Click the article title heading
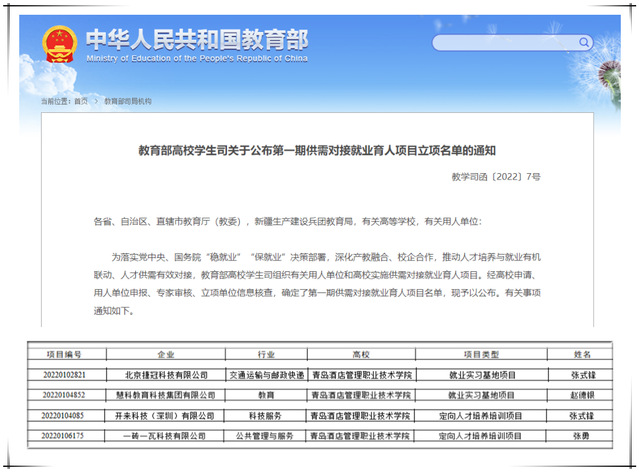Viewport: 639px width, 472px height. point(316,151)
